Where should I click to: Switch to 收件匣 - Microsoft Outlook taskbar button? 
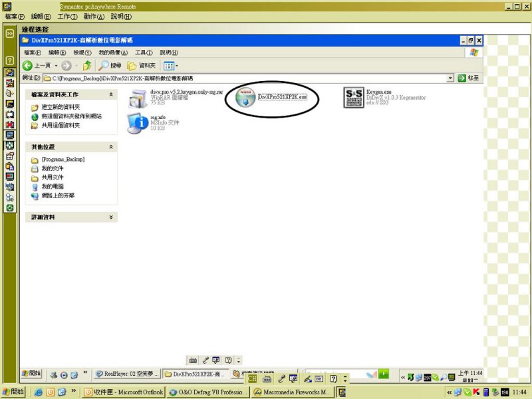[124, 392]
